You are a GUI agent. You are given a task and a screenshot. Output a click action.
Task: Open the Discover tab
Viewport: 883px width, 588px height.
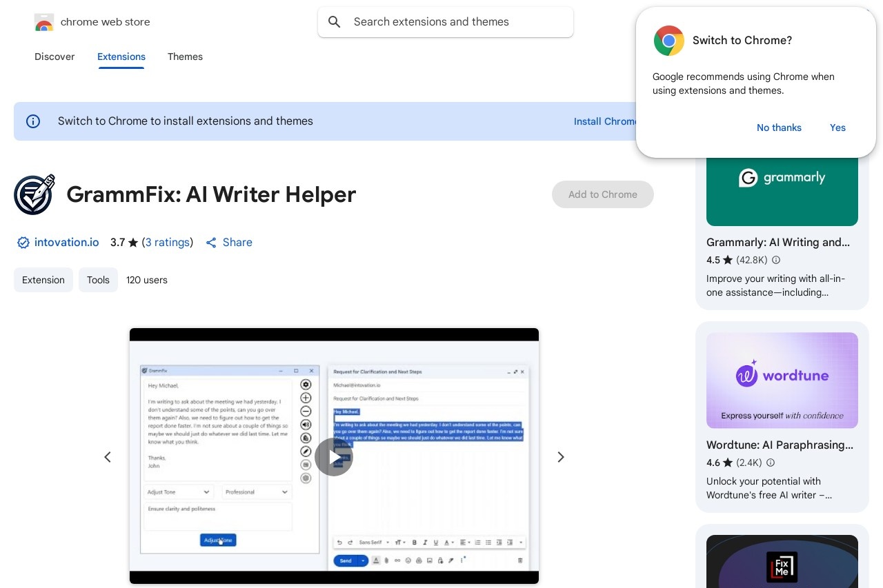tap(54, 57)
